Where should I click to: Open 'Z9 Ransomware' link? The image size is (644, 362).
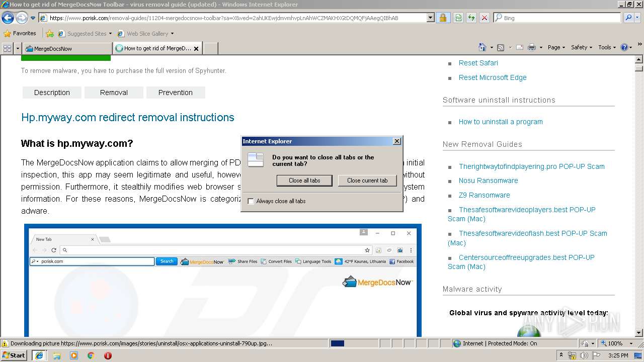tap(484, 195)
